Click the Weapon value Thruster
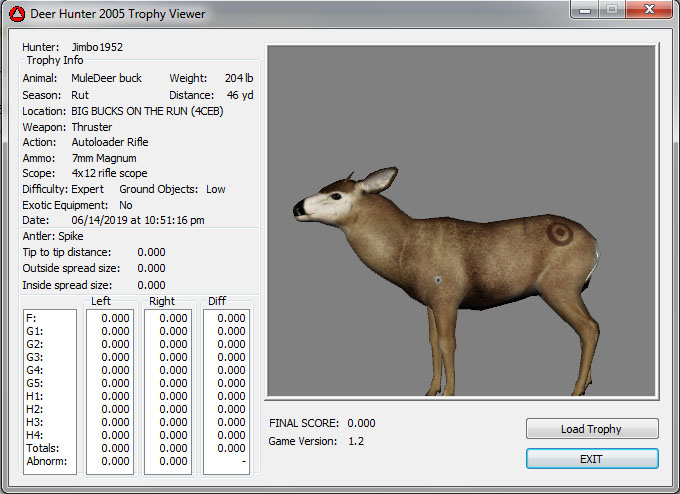Viewport: 680px width, 494px height. coord(92,127)
